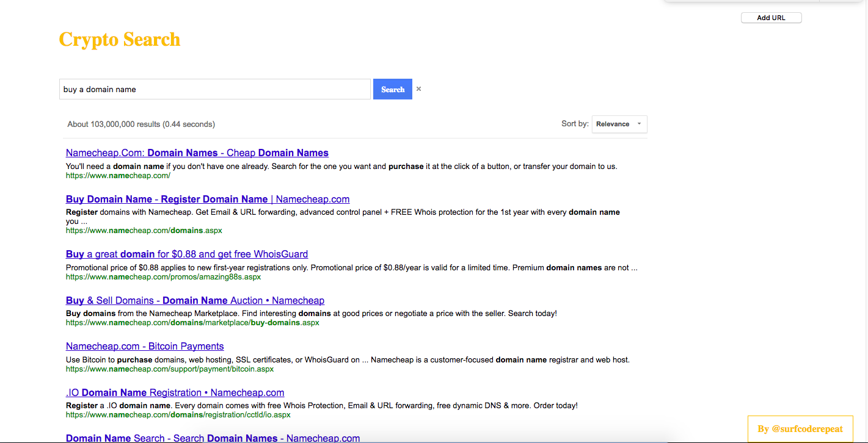Click the registration/cctld/io.aspx URL text
Viewport: 868px width, 443px height.
[178, 415]
